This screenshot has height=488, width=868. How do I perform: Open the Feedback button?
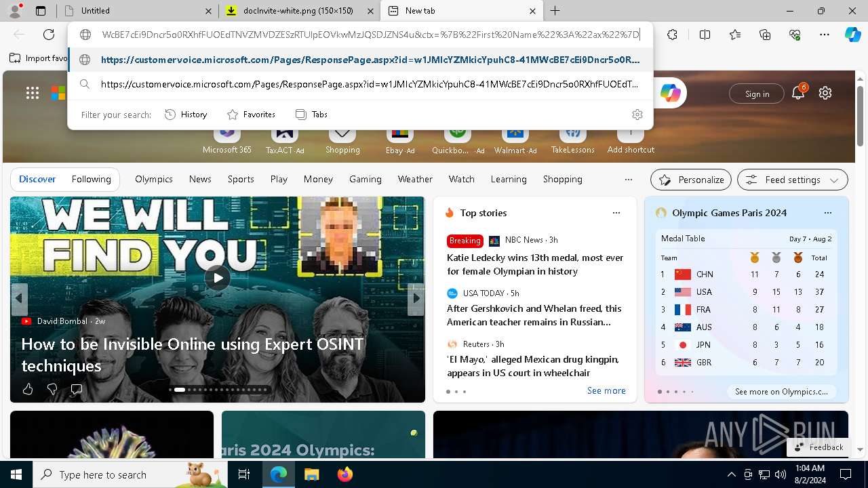[x=818, y=447]
